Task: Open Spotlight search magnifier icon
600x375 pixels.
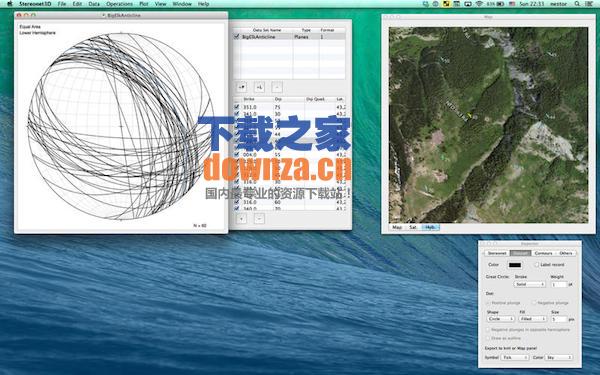Action: (x=577, y=4)
